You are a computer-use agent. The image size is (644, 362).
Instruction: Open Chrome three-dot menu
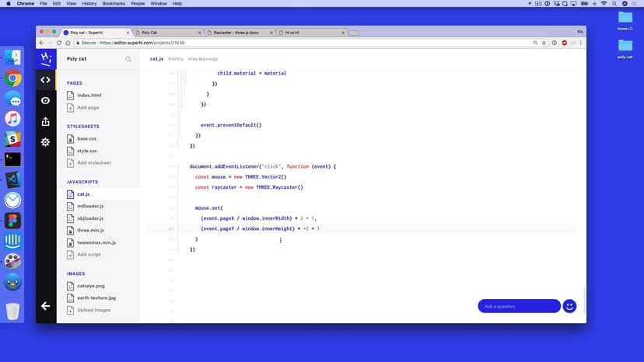pos(579,43)
